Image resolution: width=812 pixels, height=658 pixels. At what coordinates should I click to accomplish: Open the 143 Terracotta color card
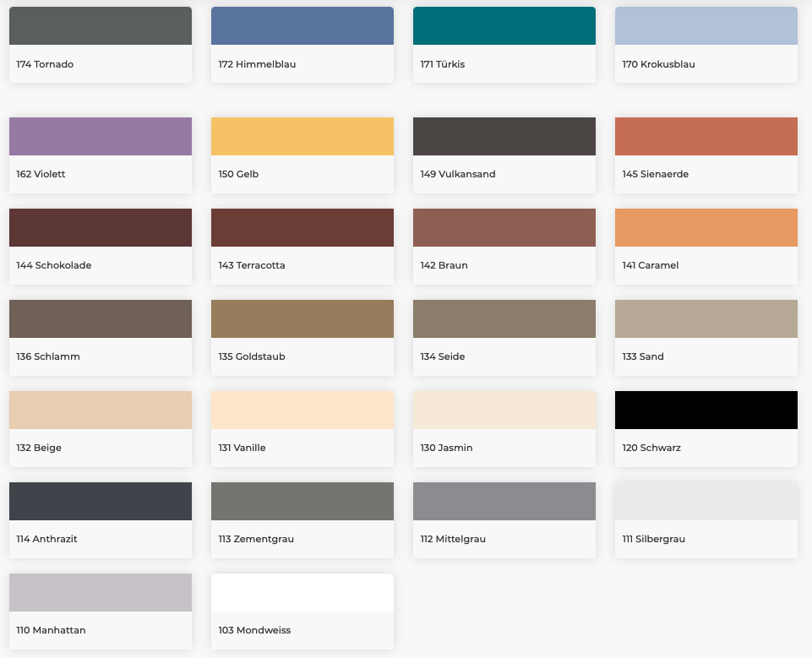pos(302,246)
